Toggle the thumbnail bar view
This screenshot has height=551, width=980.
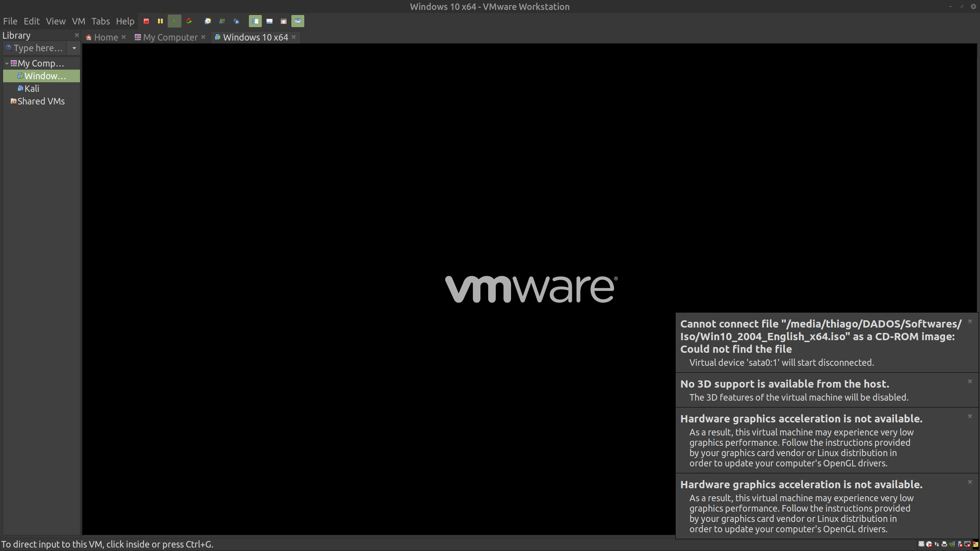(x=269, y=21)
